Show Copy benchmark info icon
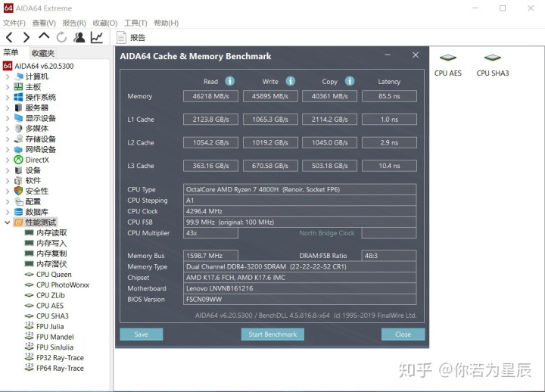The height and width of the screenshot is (392, 545). click(350, 81)
